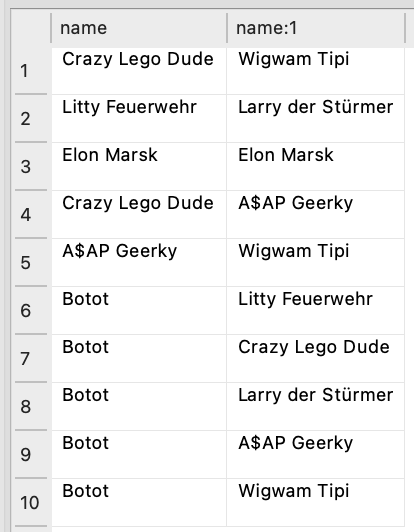This screenshot has height=532, width=414.
Task: Select row header number 3
Action: [x=31, y=167]
